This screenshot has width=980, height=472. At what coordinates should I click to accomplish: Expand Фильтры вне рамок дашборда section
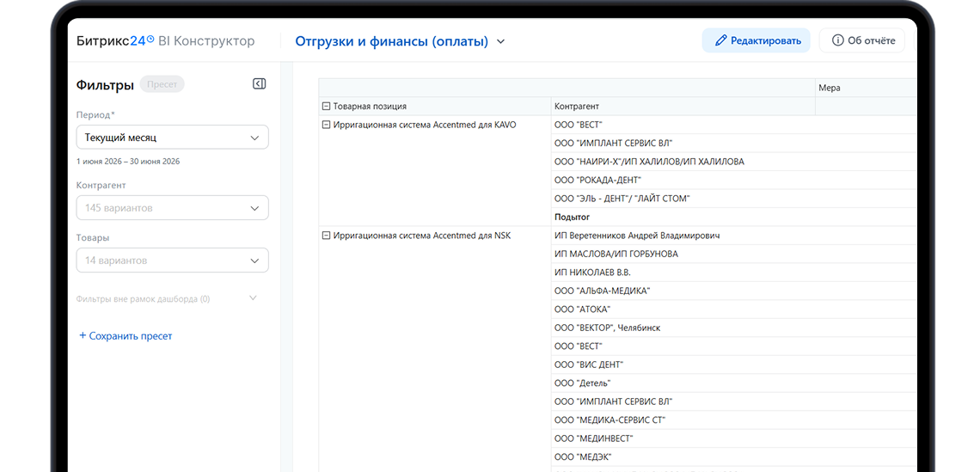[167, 299]
